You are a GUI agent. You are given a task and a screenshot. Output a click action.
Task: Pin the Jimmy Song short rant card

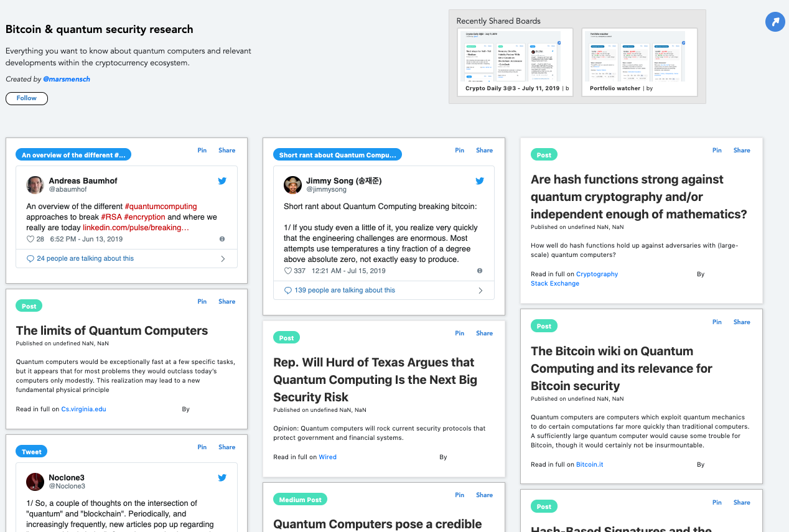pos(460,151)
